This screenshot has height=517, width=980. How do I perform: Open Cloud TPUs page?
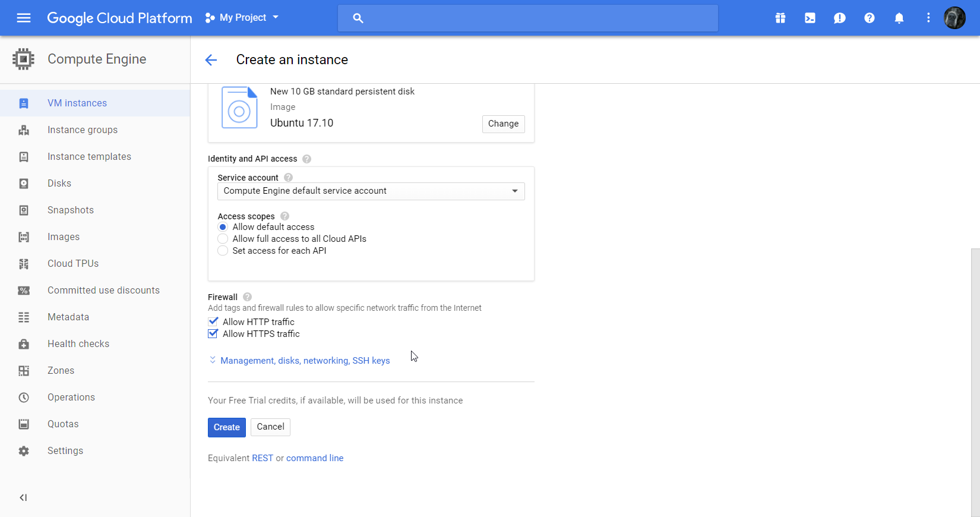tap(73, 264)
